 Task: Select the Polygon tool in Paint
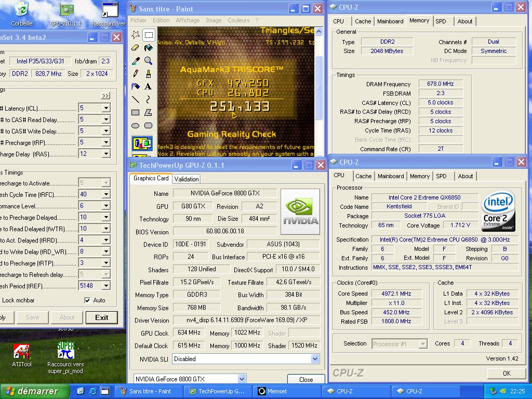(x=148, y=112)
